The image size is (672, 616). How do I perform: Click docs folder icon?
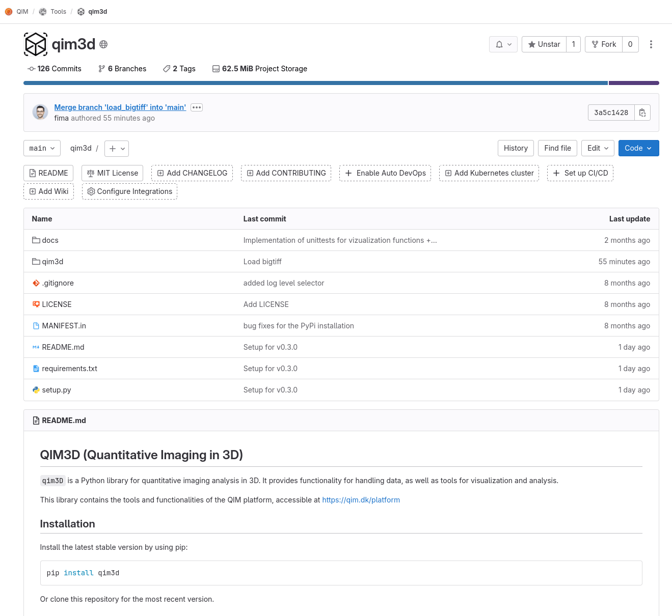36,240
